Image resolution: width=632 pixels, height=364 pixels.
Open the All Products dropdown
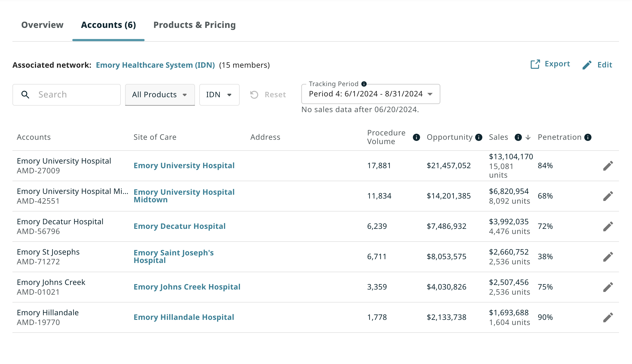pyautogui.click(x=160, y=95)
